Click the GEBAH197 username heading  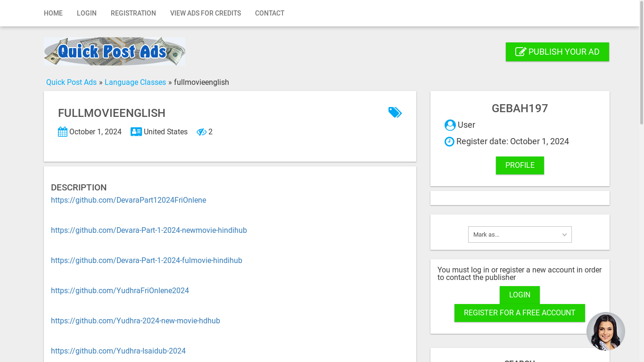click(x=520, y=108)
